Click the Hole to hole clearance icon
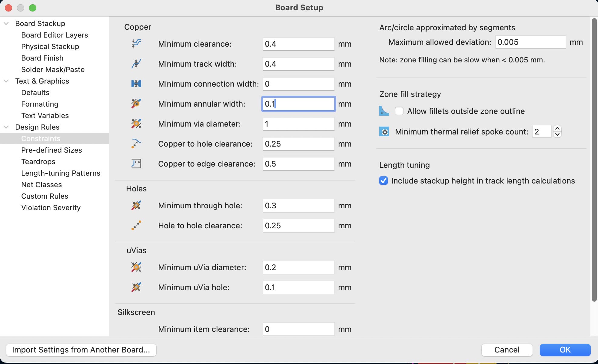The width and height of the screenshot is (598, 364). click(136, 225)
